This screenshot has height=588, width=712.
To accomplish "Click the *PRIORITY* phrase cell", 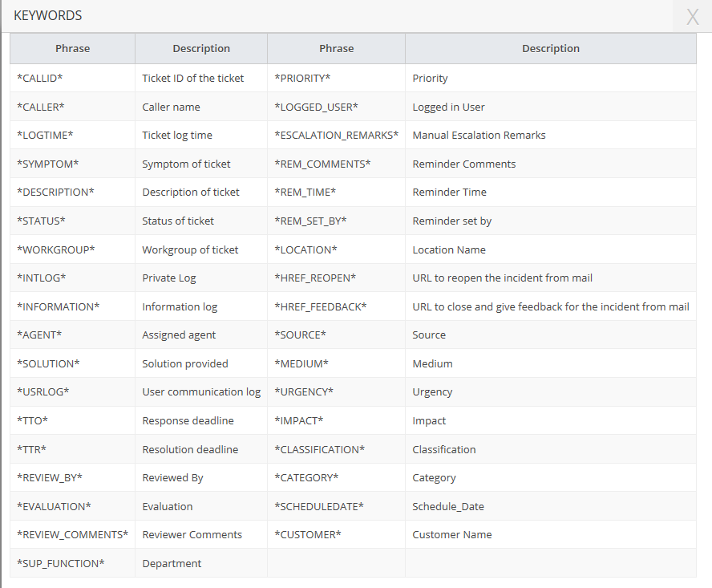I will [x=302, y=78].
